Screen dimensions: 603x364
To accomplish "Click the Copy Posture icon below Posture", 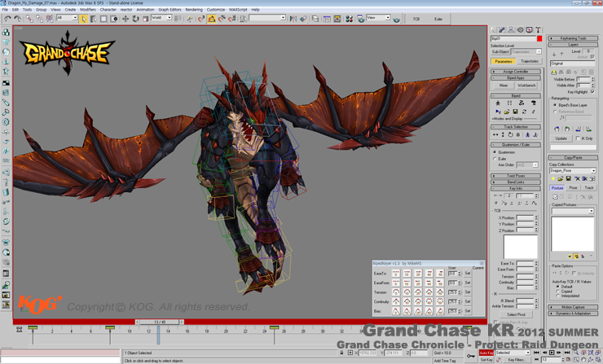I will pyautogui.click(x=555, y=197).
